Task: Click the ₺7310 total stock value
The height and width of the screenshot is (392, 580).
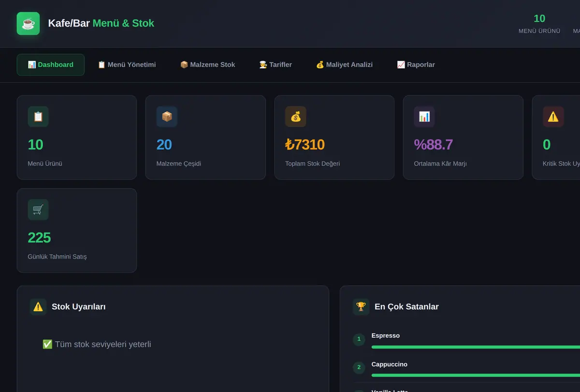Action: pos(305,145)
